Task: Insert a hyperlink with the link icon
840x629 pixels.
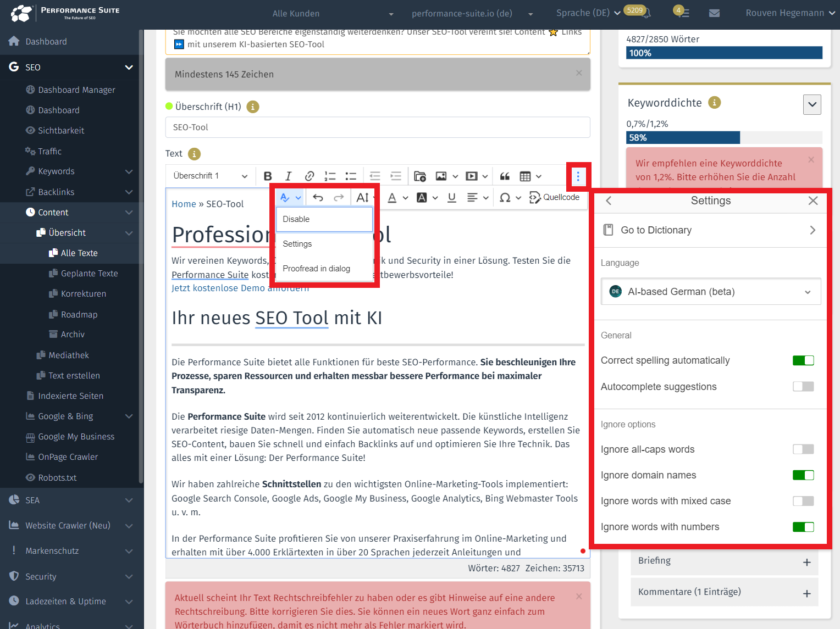Action: coord(309,176)
